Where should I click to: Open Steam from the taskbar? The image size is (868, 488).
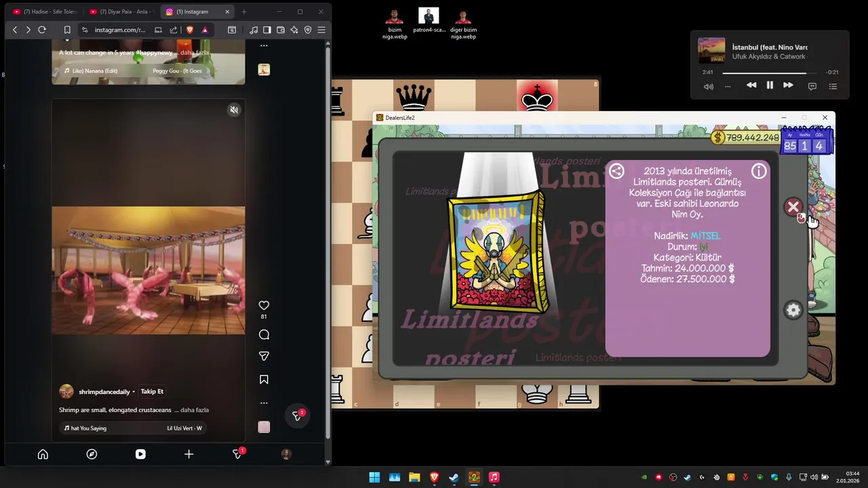[454, 477]
